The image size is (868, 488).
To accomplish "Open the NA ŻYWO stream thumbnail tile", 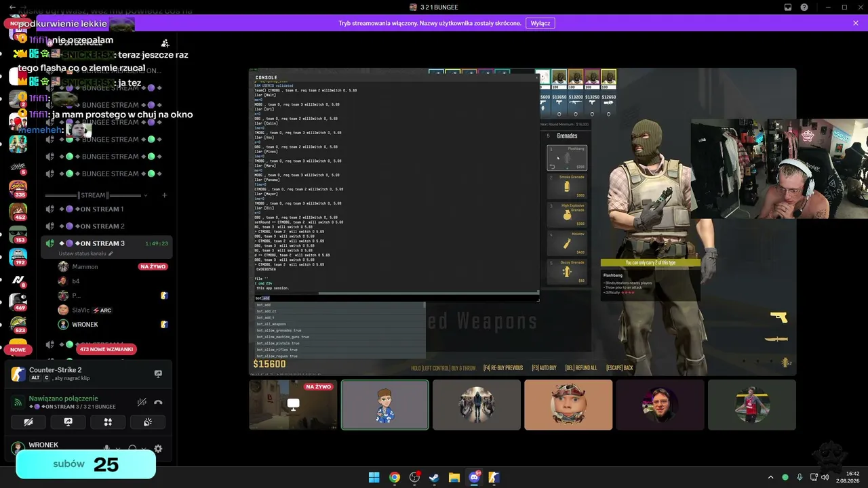I will point(293,405).
